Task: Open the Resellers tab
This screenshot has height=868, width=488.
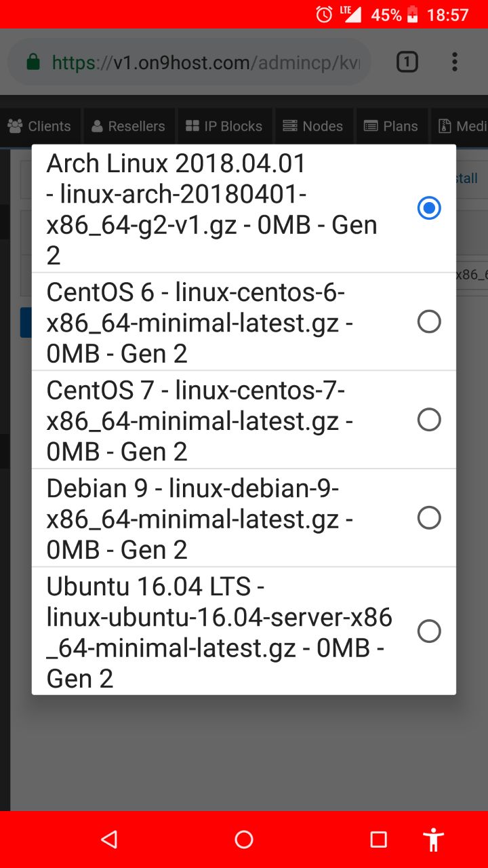Action: coord(129,126)
